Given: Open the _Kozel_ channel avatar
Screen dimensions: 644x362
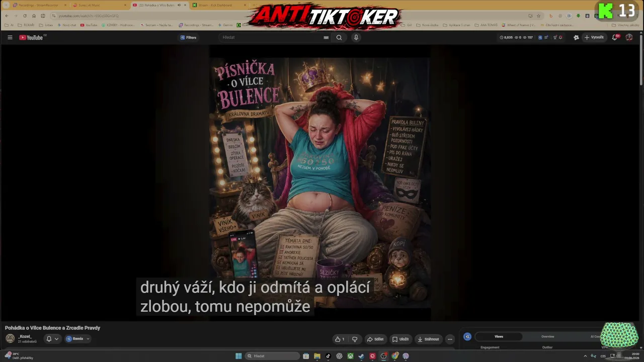Looking at the screenshot, I should [x=10, y=338].
